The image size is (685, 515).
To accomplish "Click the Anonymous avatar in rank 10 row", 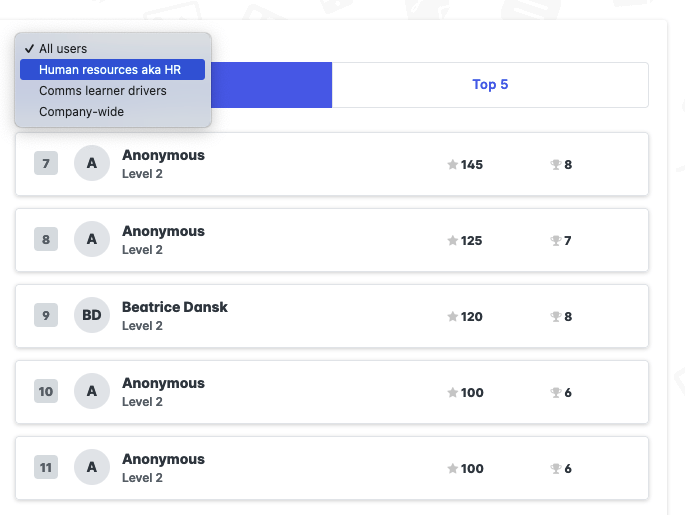I will click(x=92, y=392).
